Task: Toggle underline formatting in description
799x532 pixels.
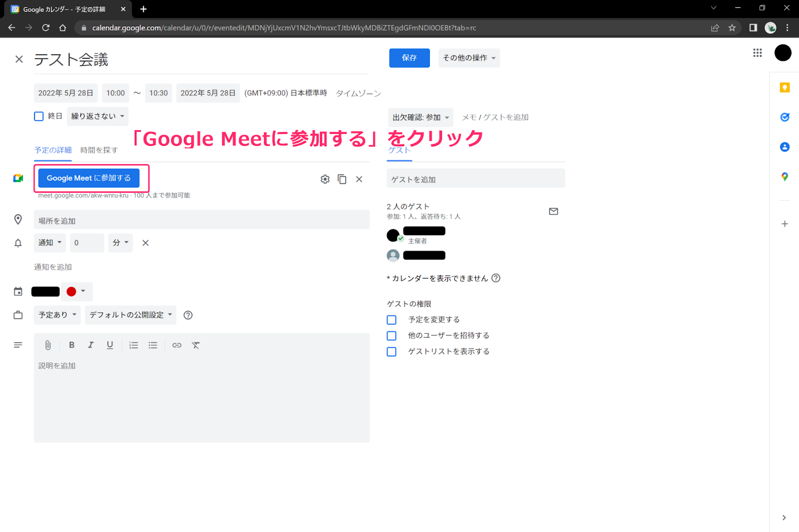Action: click(x=110, y=345)
